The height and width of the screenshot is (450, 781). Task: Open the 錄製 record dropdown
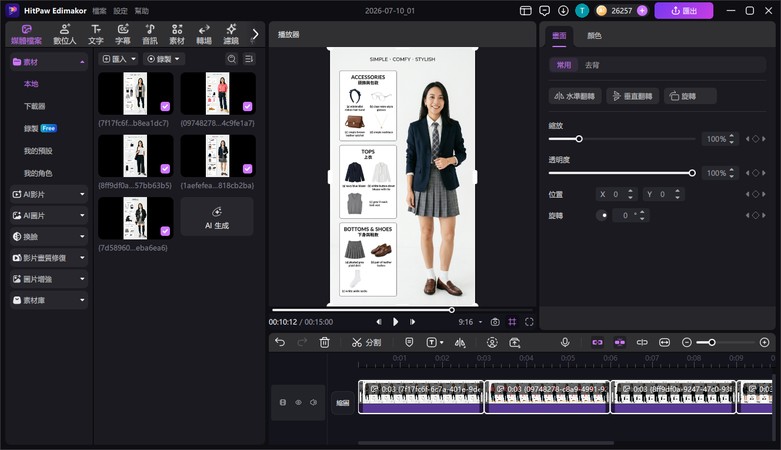[164, 59]
